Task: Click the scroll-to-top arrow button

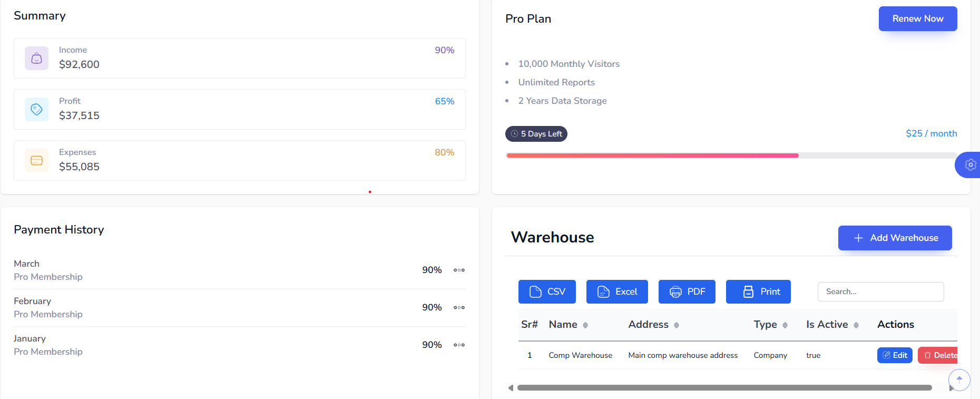Action: point(959,379)
